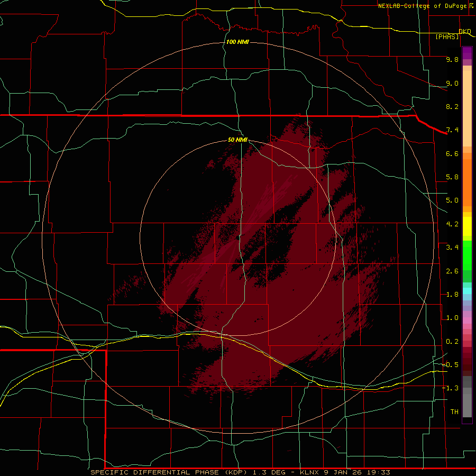
Task: Pick the bright green segment of the color bar
Action: [467, 255]
